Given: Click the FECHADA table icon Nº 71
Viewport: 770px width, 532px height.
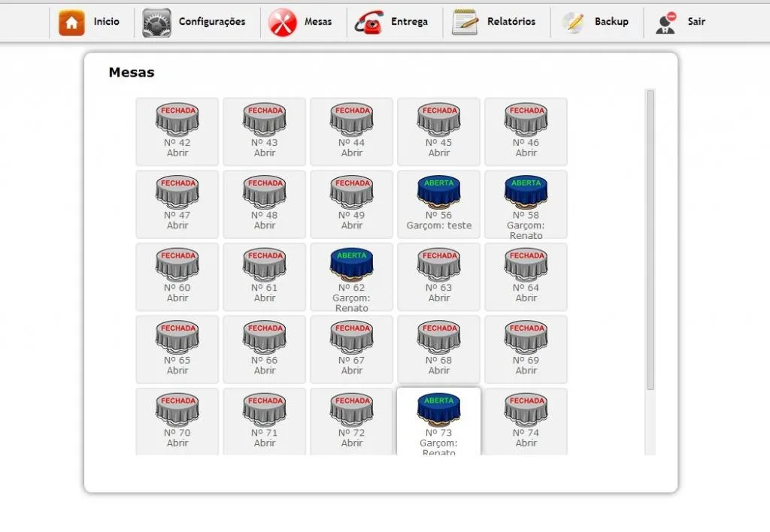Looking at the screenshot, I should click(x=264, y=410).
